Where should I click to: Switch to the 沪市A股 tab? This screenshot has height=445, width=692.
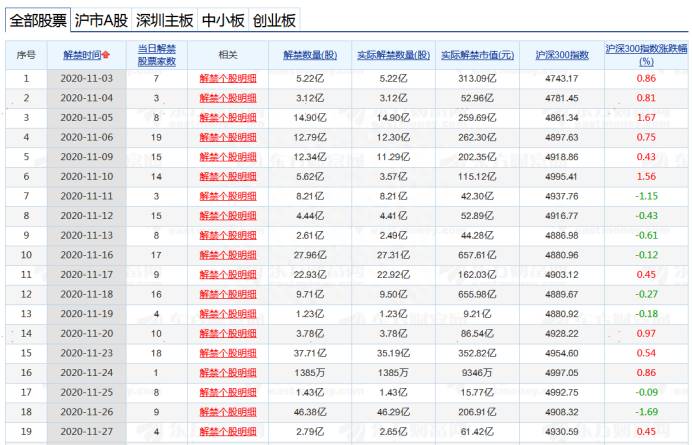tap(101, 20)
